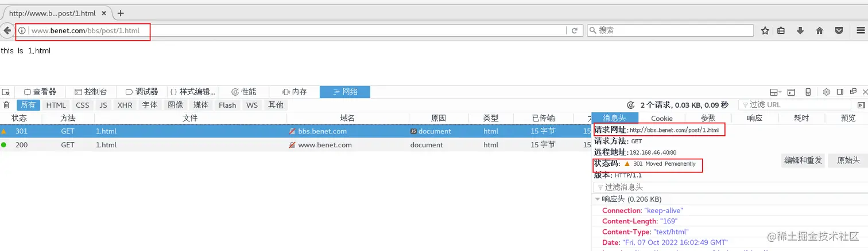Click the browser back arrow button
This screenshot has width=868, height=251.
[x=7, y=30]
